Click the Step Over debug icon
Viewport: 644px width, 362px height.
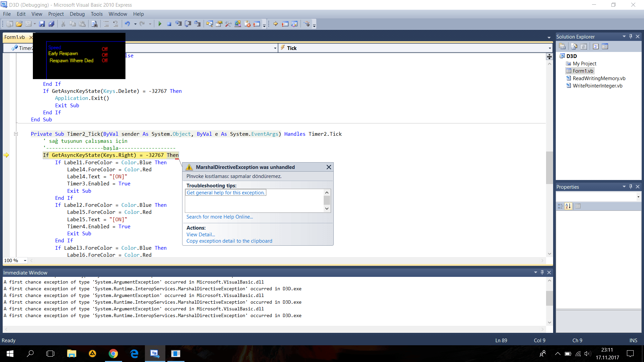click(x=188, y=24)
